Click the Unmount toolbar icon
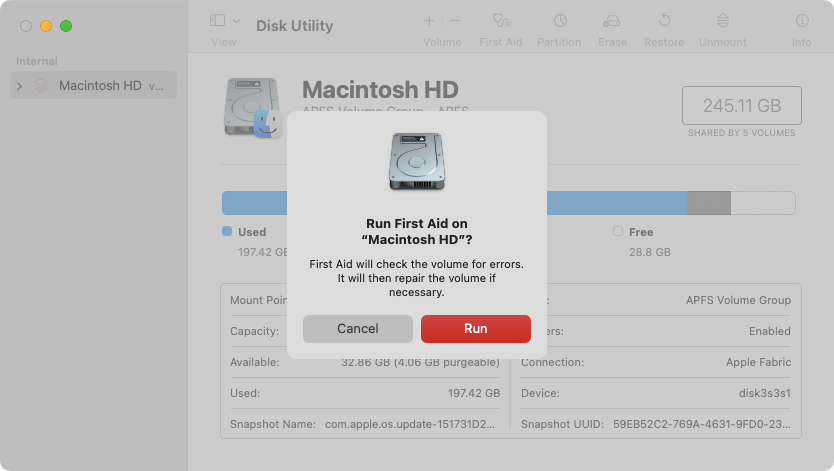 722,21
